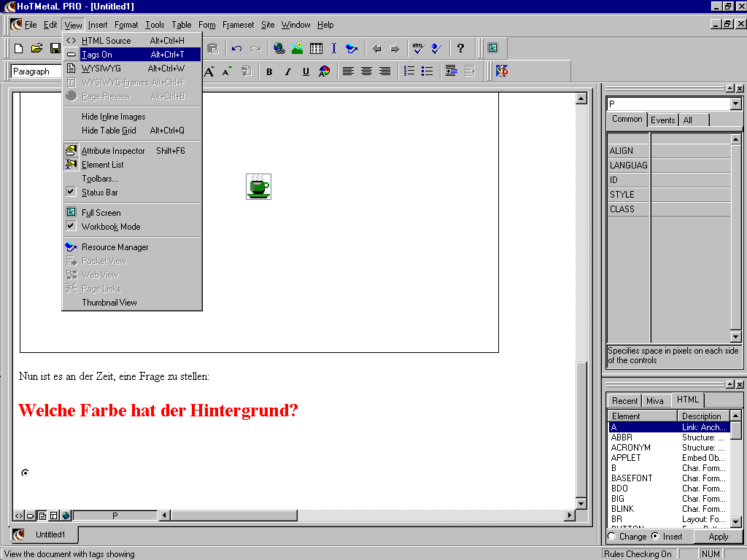Center-align text using the toolbar icon
The image size is (747, 560).
click(366, 71)
